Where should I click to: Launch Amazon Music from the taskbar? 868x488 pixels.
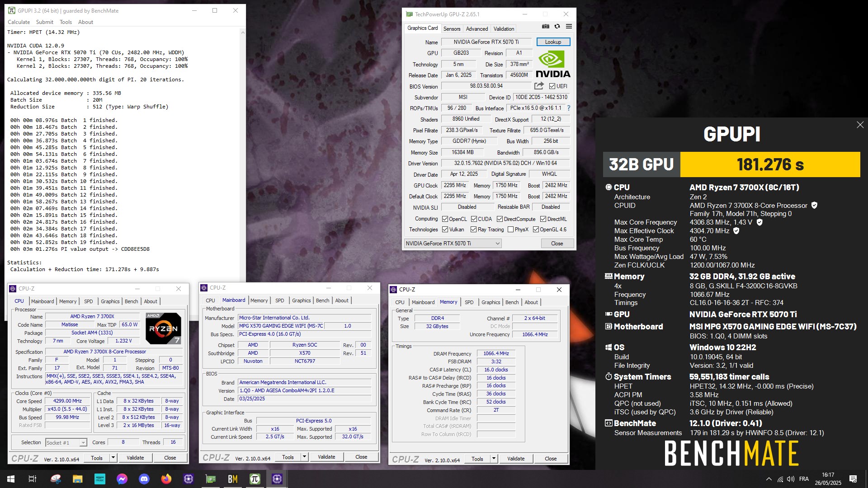100,479
